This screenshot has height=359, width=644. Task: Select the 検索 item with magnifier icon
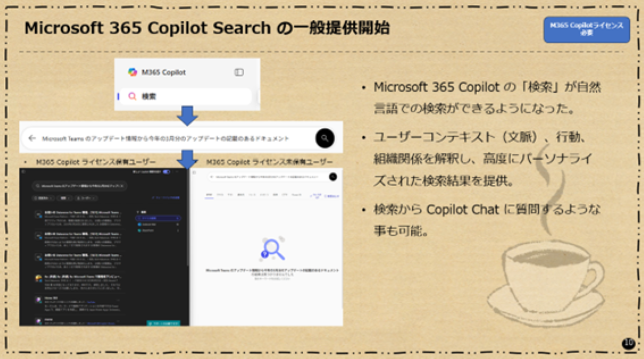(x=185, y=97)
